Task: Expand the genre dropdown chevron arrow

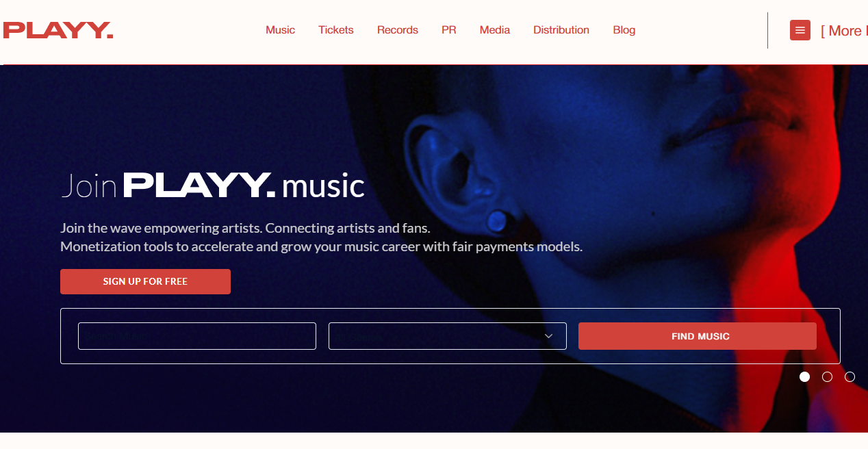Action: (548, 336)
